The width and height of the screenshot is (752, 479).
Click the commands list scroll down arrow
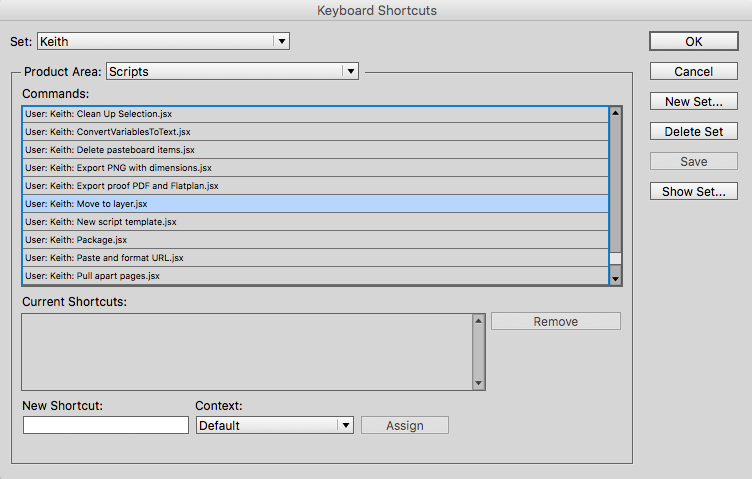point(615,279)
